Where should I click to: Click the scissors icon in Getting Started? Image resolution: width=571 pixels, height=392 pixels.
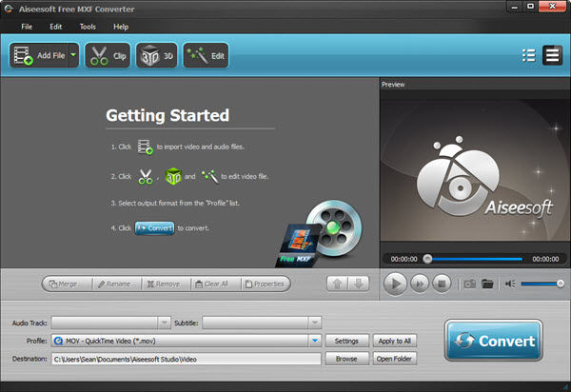(146, 177)
